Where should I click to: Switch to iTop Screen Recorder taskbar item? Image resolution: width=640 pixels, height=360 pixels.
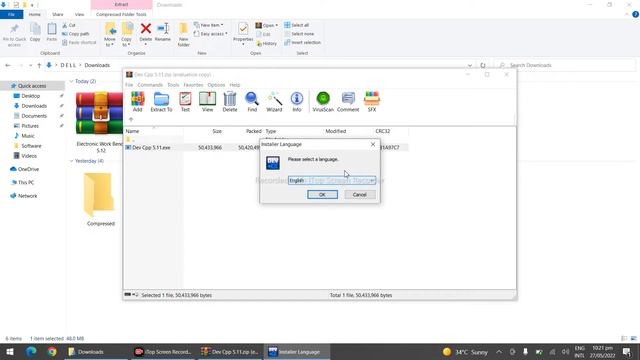point(163,351)
